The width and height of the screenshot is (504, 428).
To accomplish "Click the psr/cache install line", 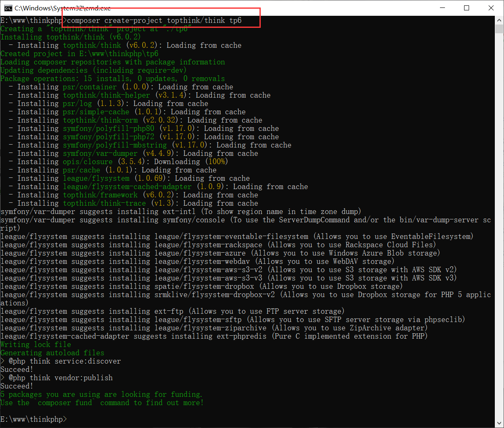I will [x=113, y=170].
